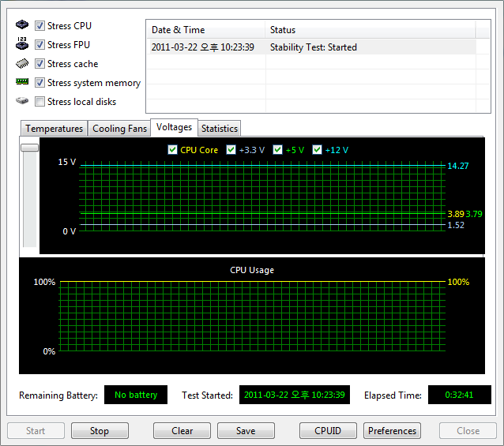Click the 3.79 voltage reading
This screenshot has height=446, width=504.
474,214
